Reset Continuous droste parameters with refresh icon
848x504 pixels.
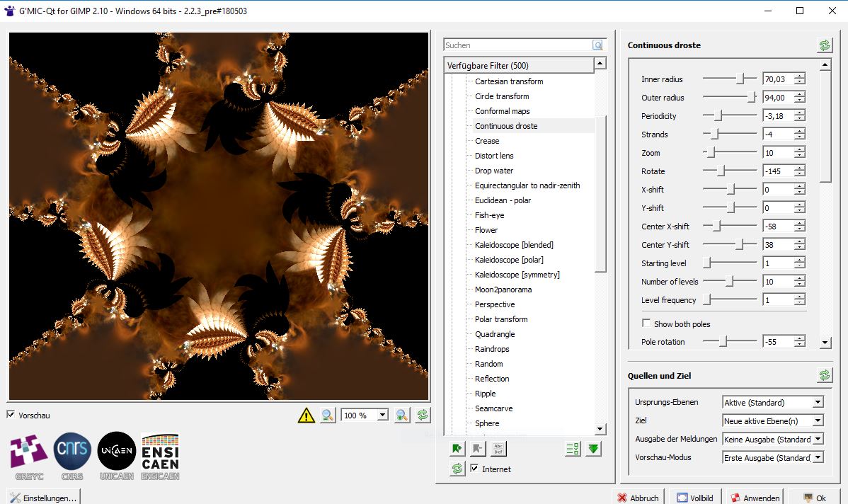point(825,45)
